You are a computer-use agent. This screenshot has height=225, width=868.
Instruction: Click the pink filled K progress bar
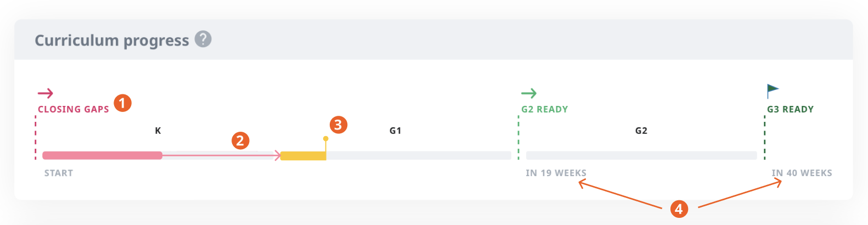pos(102,156)
